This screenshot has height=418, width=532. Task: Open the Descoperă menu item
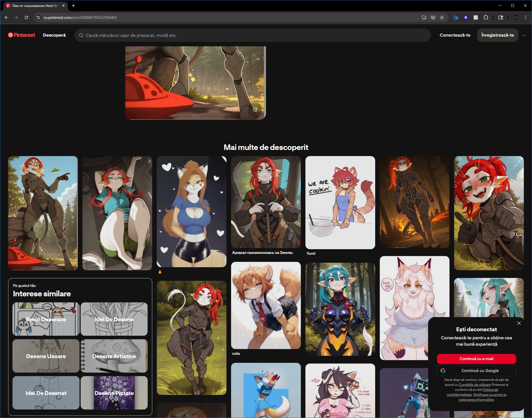point(54,35)
